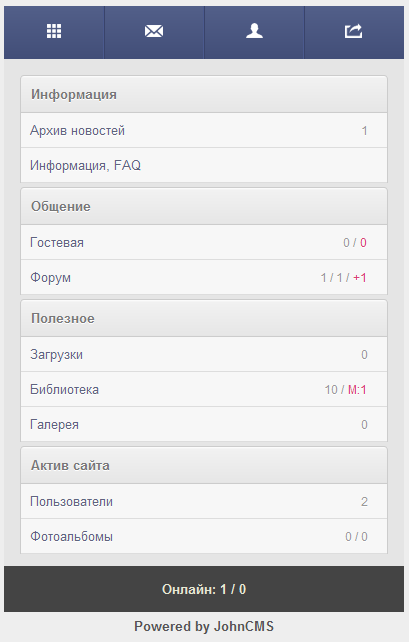Open Информация, FAQ link
This screenshot has height=642, width=409.
(204, 165)
